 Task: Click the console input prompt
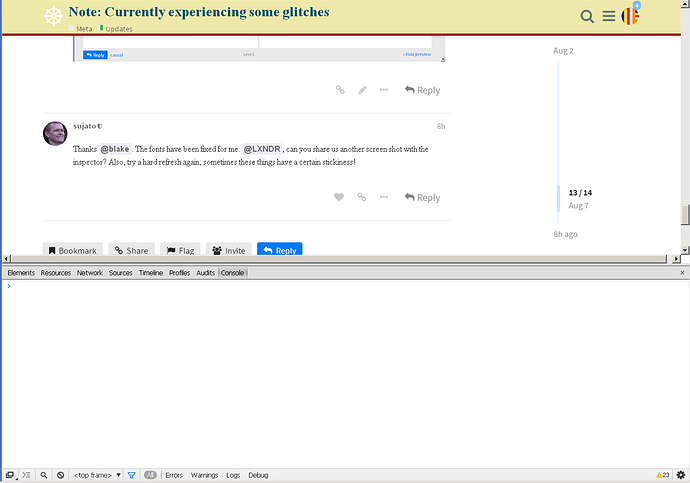[x=345, y=286]
